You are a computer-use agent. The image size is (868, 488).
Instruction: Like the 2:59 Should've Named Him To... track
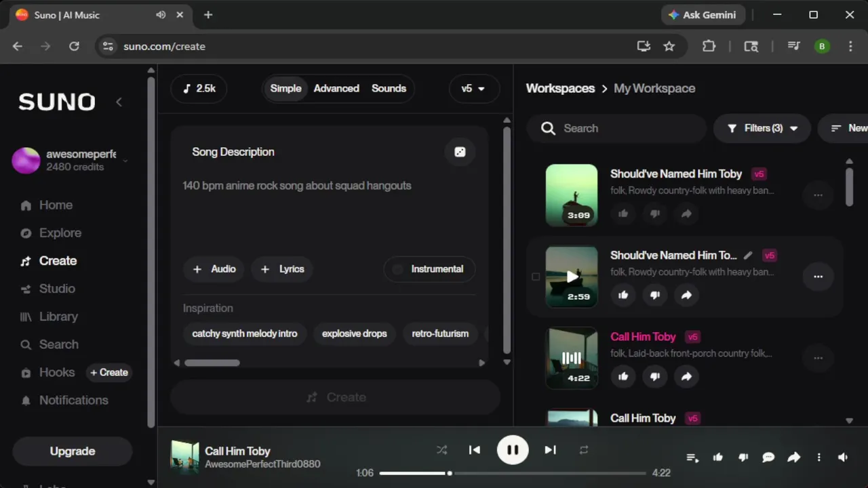[x=623, y=295]
